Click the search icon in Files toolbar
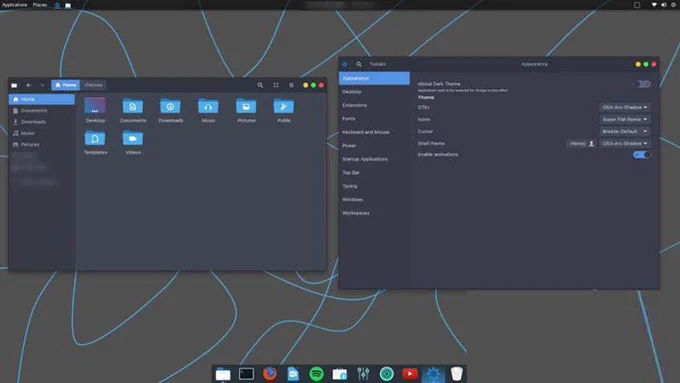The height and width of the screenshot is (383, 680). (260, 85)
